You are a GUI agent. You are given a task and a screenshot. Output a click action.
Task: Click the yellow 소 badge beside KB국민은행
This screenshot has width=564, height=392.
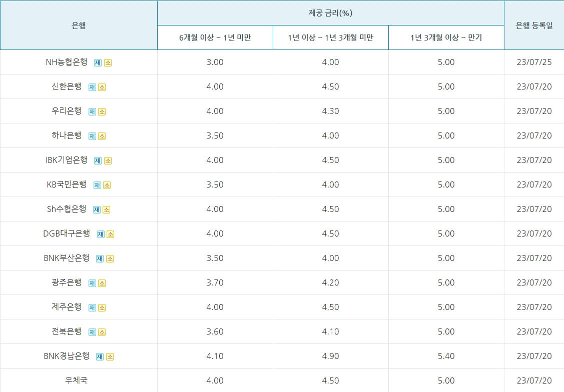pos(107,185)
